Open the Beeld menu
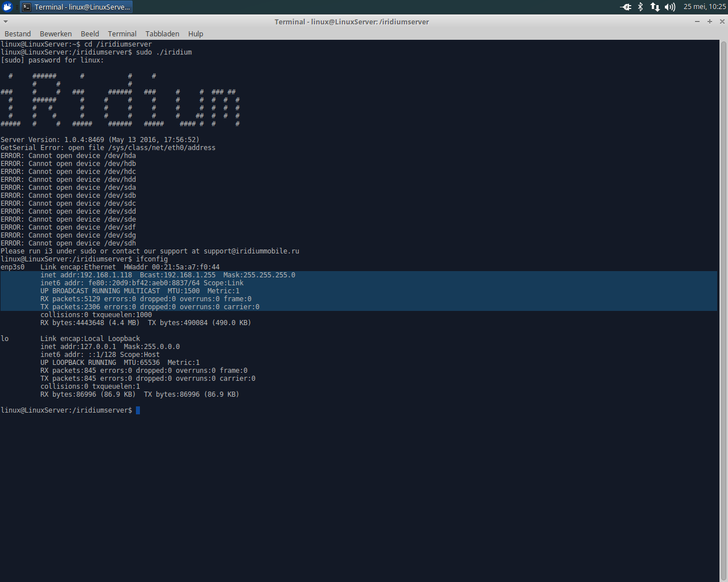Viewport: 728px width, 582px height. pos(90,34)
